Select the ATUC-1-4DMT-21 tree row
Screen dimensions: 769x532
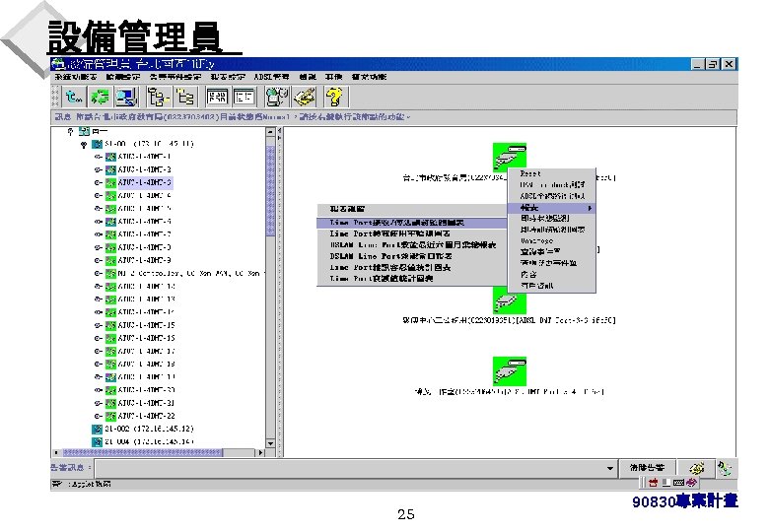[x=146, y=403]
